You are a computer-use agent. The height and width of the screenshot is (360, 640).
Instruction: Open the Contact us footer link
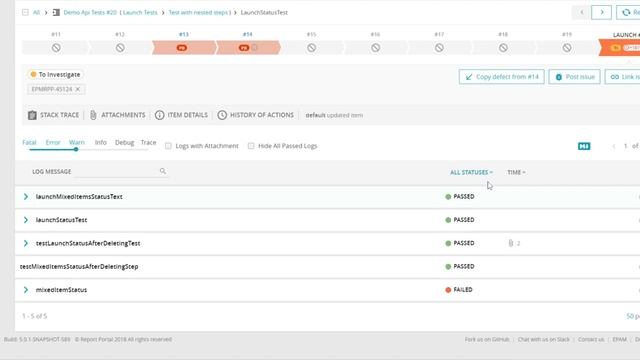[x=591, y=339]
